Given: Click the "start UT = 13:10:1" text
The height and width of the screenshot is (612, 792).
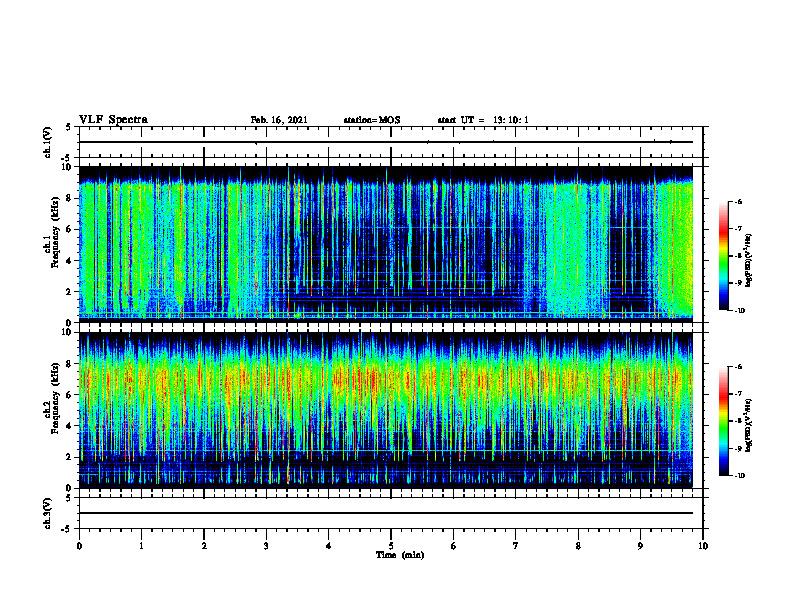Looking at the screenshot, I should 483,120.
